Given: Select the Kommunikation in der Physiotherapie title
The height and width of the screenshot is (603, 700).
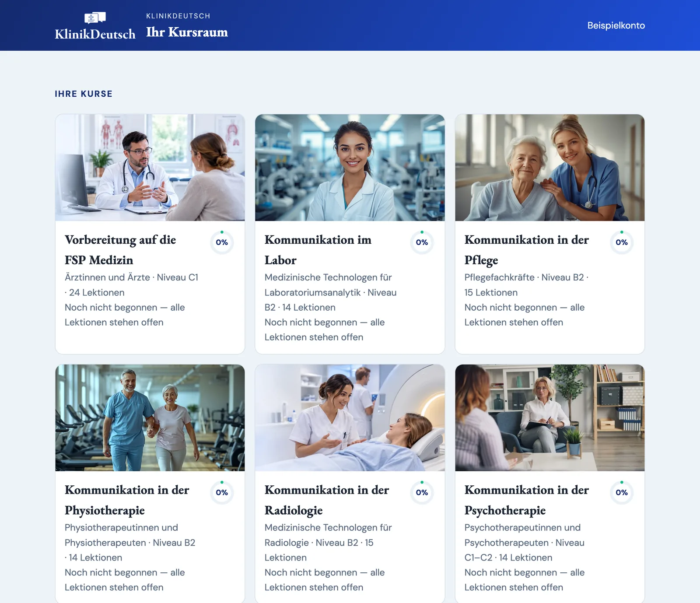Looking at the screenshot, I should pos(127,500).
